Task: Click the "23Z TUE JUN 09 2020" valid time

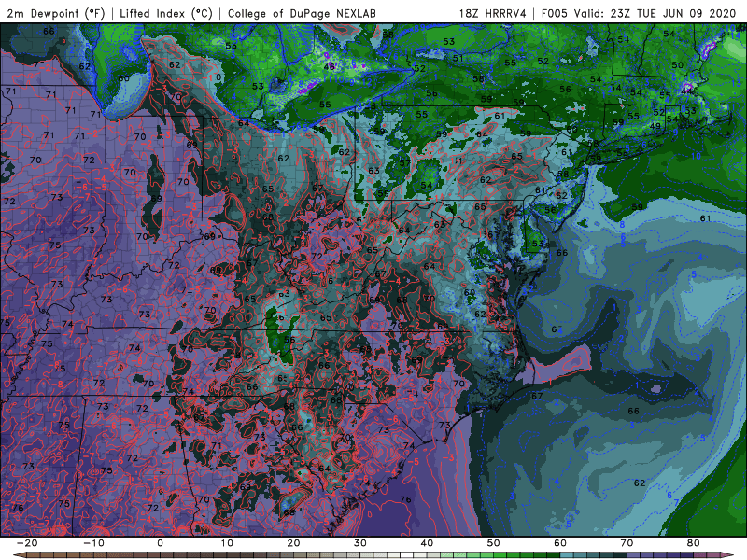Action: [x=673, y=13]
